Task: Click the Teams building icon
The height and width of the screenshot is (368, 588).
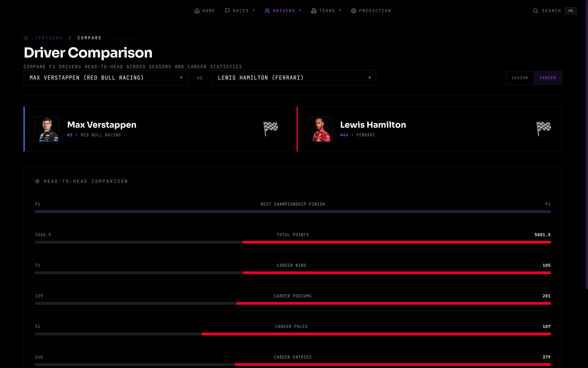Action: pyautogui.click(x=314, y=11)
